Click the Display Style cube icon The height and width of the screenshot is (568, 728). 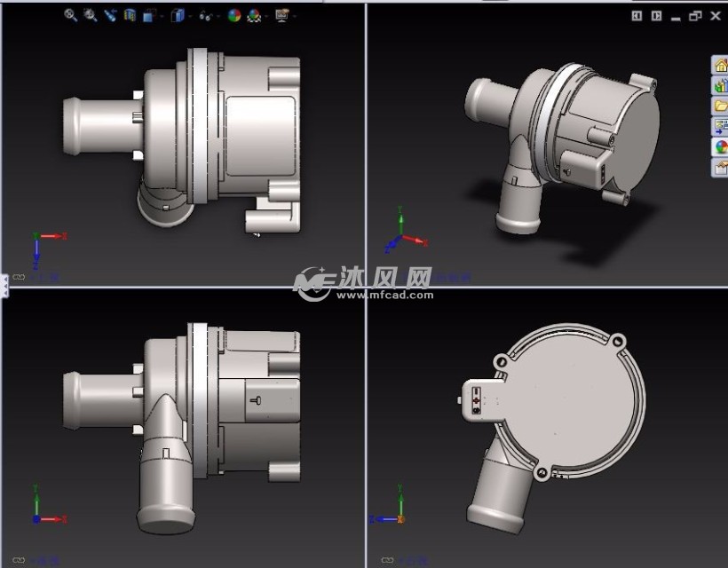(177, 15)
